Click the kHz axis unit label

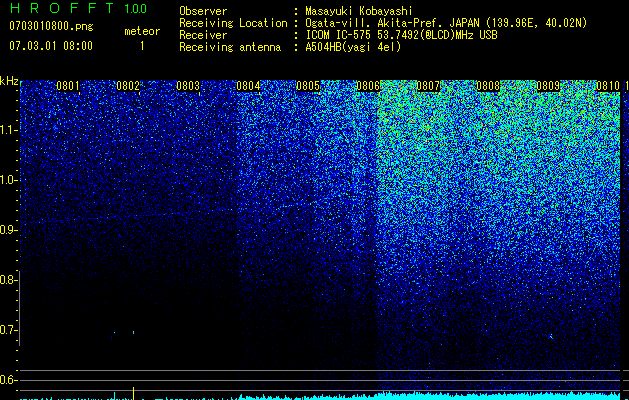9,81
